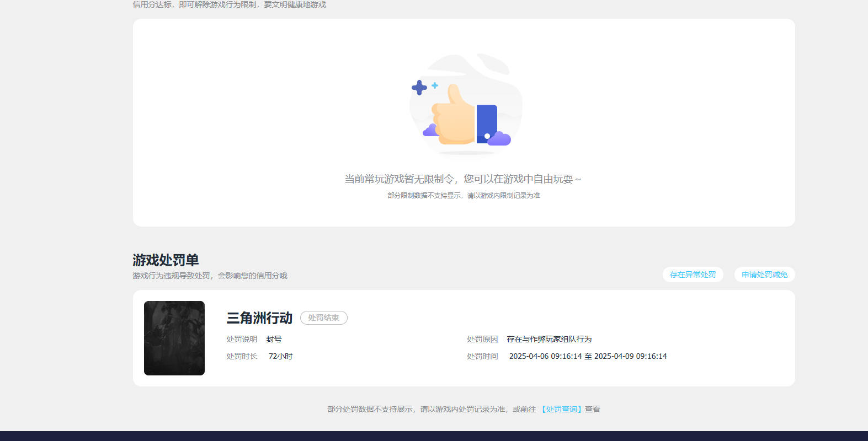Click the 处罚时间 label
This screenshot has width=868, height=441.
tap(482, 356)
